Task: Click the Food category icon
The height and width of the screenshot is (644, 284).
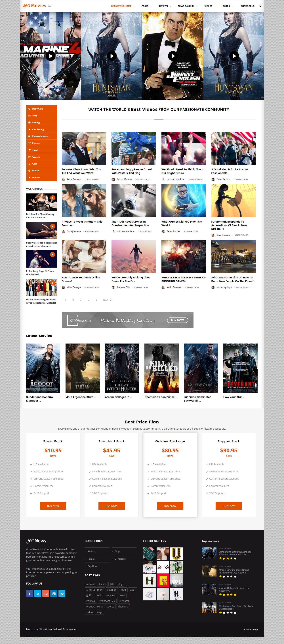Action: point(29,150)
